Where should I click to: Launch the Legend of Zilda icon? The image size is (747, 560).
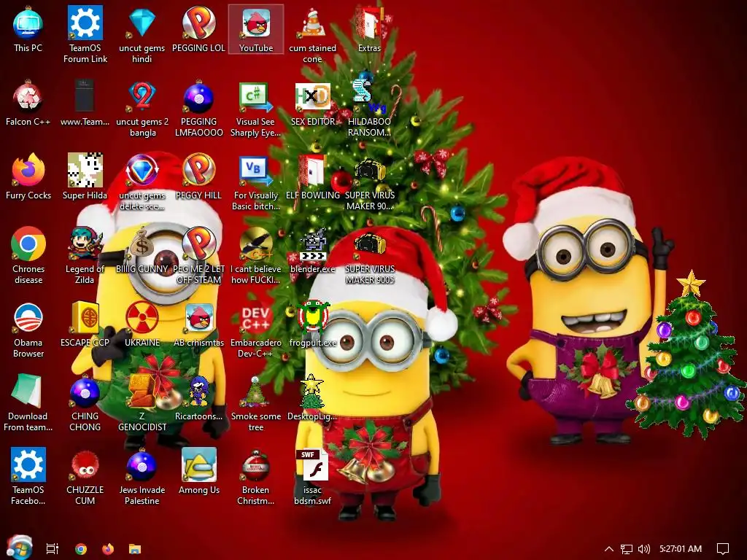coord(85,256)
